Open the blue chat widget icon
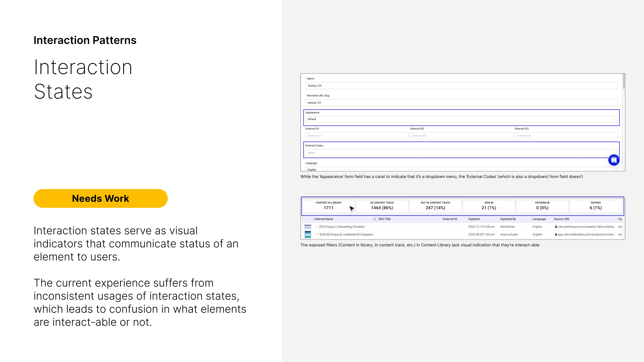Viewport: 644px width, 362px height. coord(614,160)
